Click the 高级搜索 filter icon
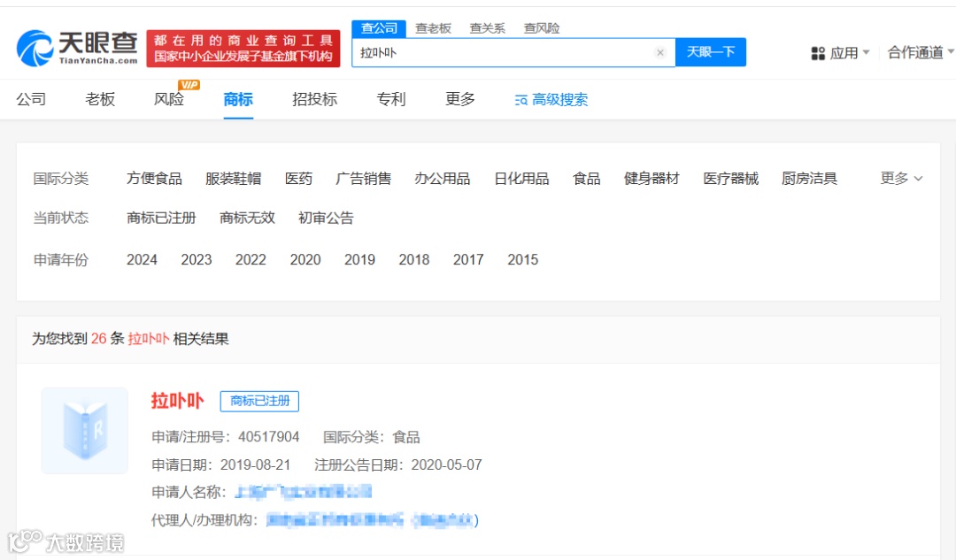956x560 pixels. pos(520,100)
